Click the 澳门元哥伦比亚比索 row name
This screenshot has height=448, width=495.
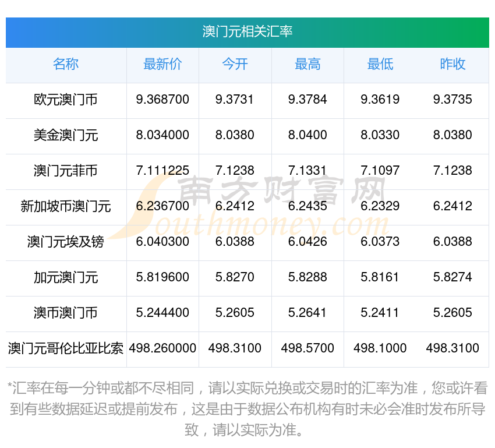pos(66,348)
